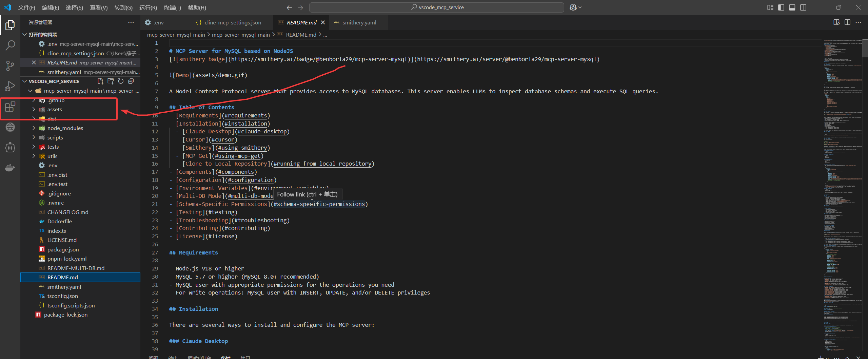Click the editor vertical scrollbar thumb
Image resolution: width=868 pixels, height=359 pixels.
[x=865, y=48]
